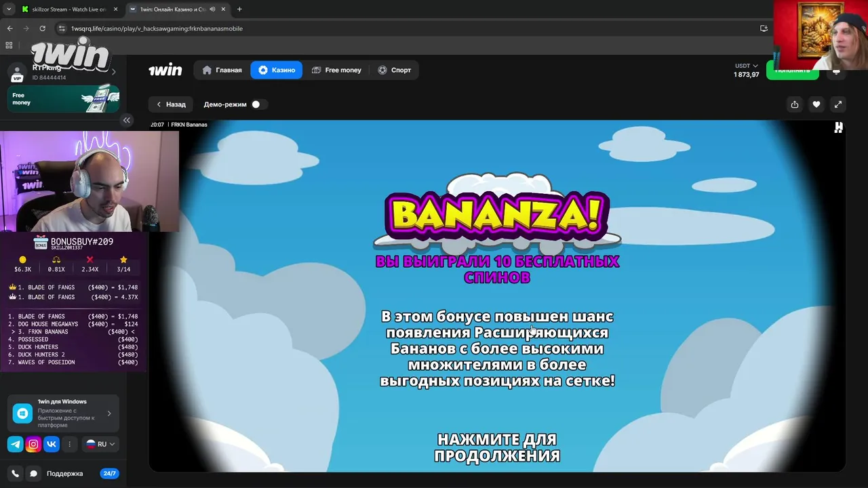
Task: Open more social links three-dot menu
Action: 69,445
